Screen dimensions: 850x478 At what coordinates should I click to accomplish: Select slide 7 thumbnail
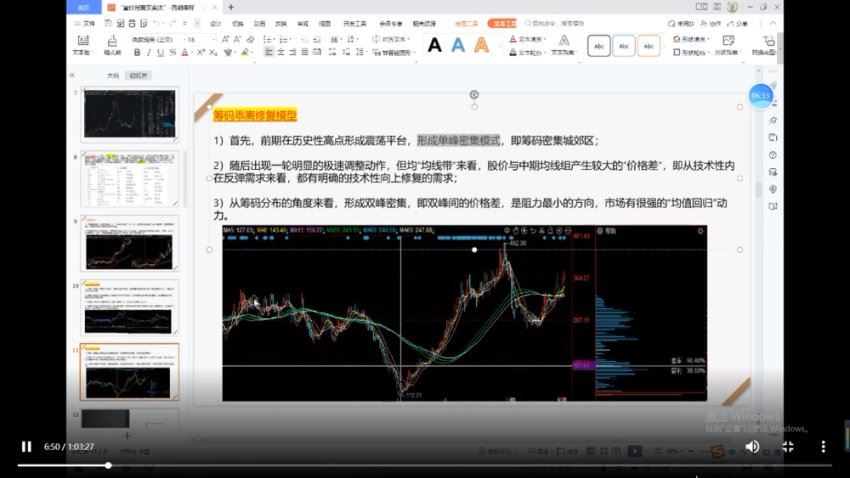pyautogui.click(x=130, y=114)
